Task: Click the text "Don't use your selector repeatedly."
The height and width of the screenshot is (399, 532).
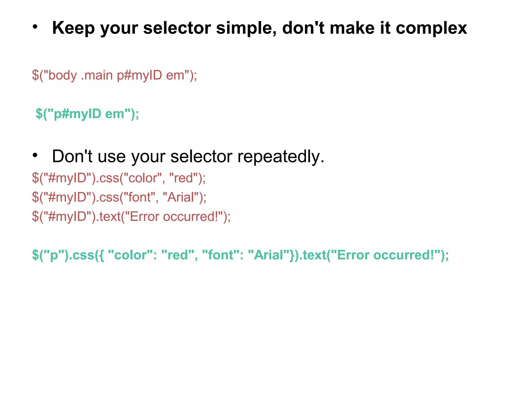Action: coord(188,156)
